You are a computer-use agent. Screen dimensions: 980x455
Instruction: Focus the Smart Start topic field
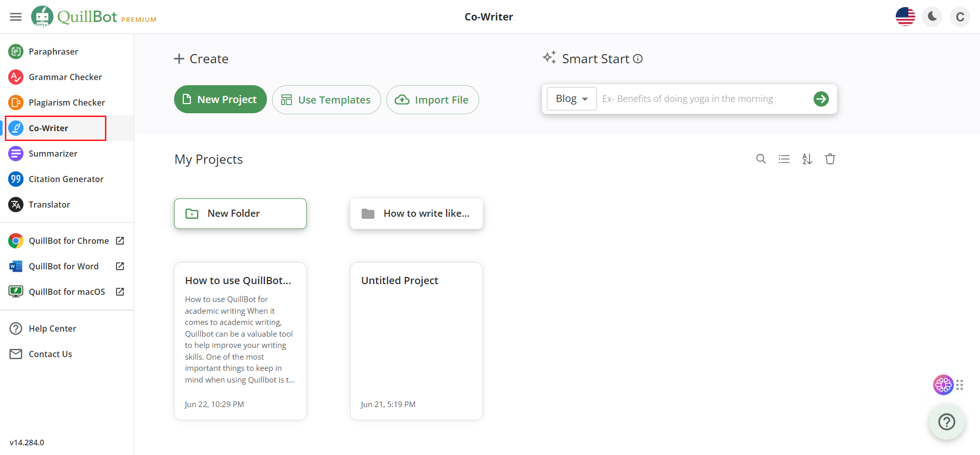704,99
